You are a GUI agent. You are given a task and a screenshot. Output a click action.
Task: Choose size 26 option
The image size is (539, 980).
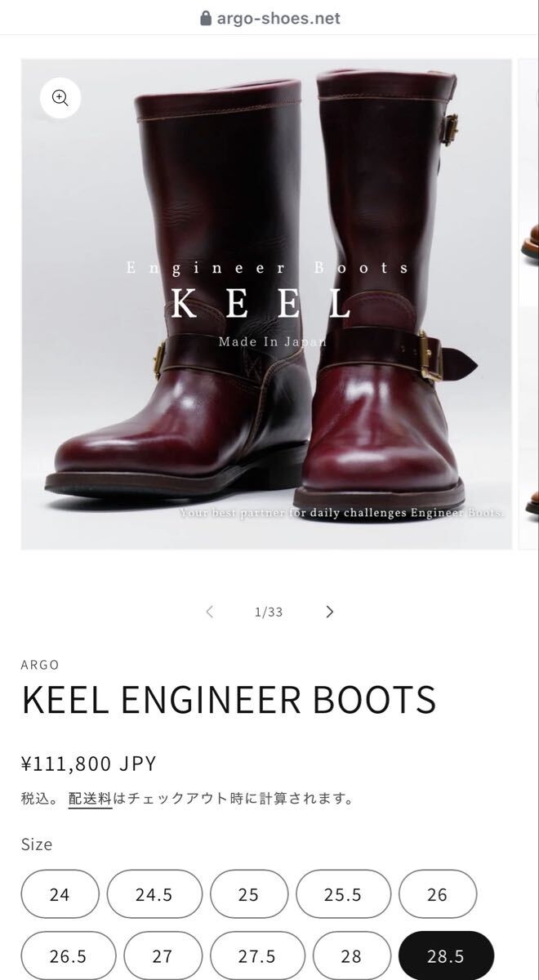[438, 894]
